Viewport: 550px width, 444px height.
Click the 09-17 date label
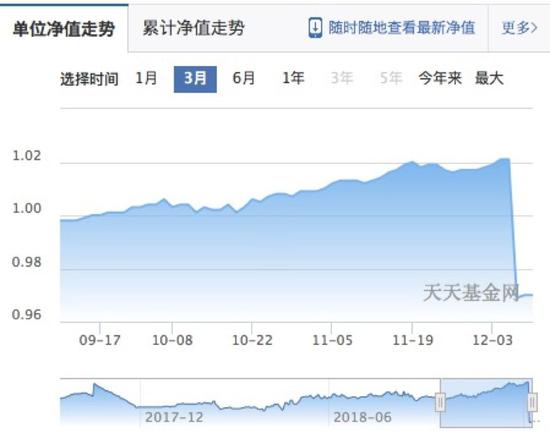tap(100, 340)
